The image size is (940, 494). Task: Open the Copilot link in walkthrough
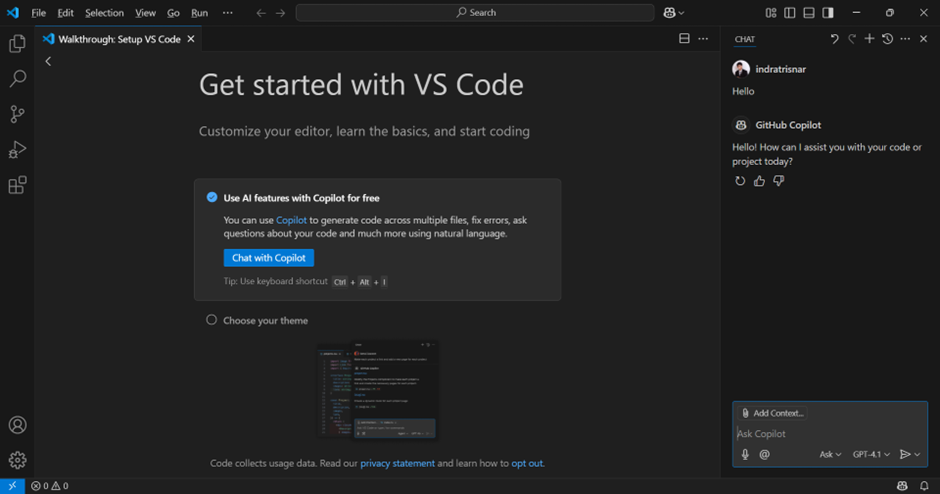tap(291, 220)
